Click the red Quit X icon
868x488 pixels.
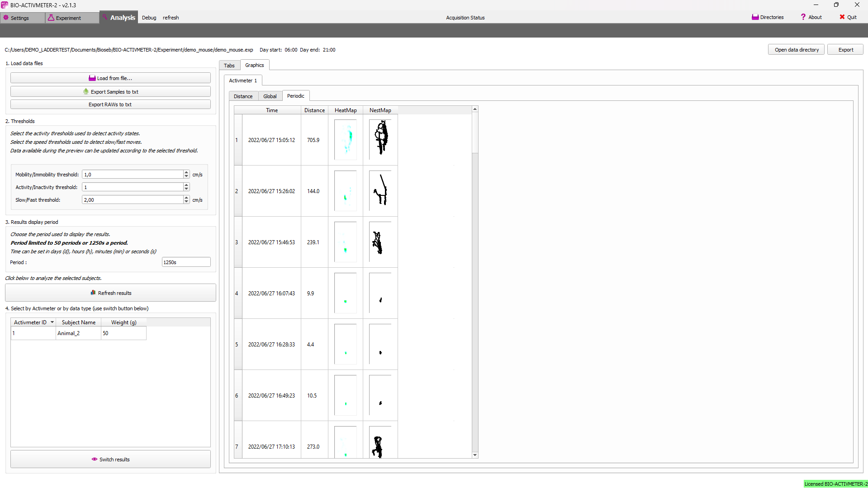(x=842, y=17)
